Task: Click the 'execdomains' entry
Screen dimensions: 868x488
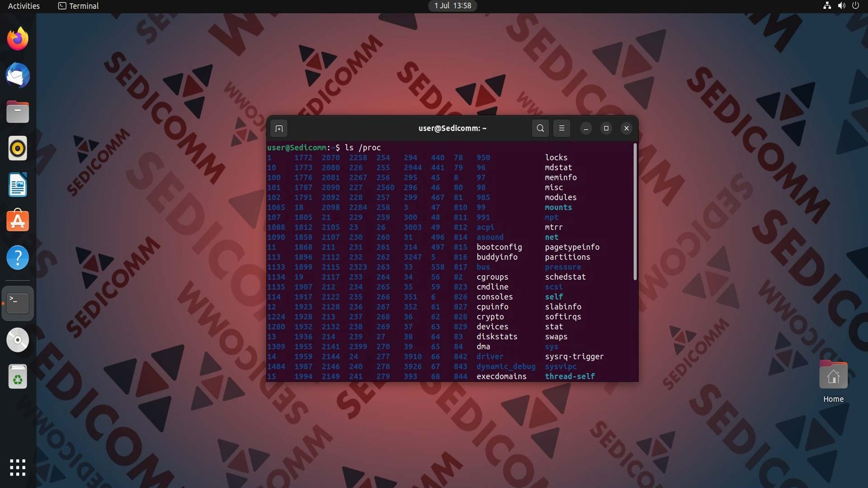Action: pos(501,376)
